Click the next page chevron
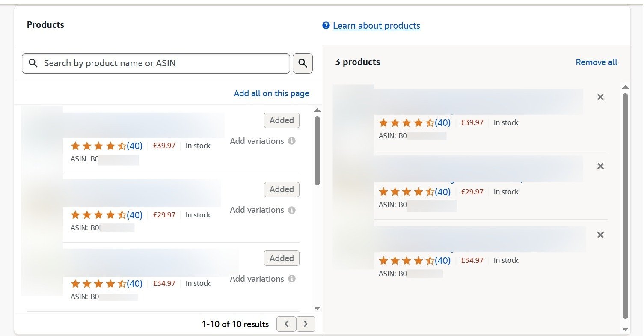This screenshot has width=644, height=336. click(306, 324)
